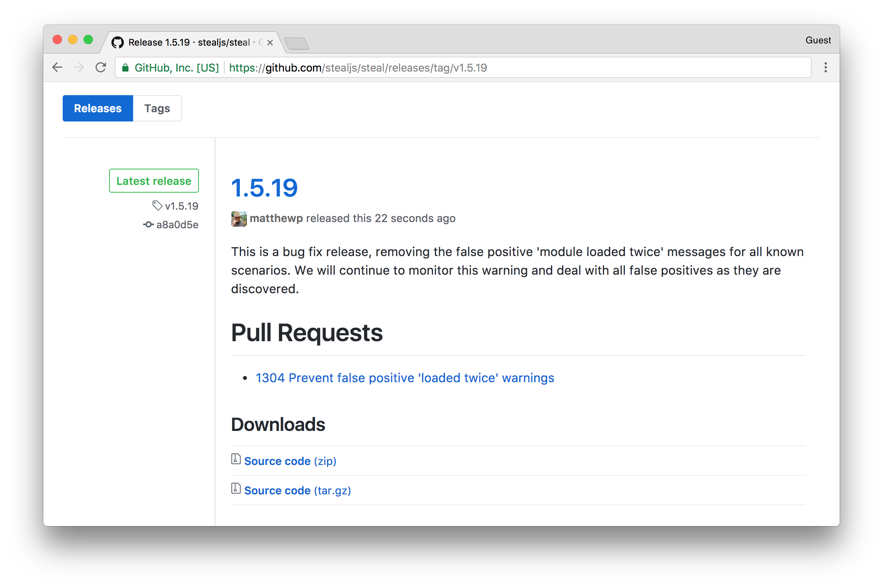Open pull request 1304 link
This screenshot has width=883, height=588.
405,378
